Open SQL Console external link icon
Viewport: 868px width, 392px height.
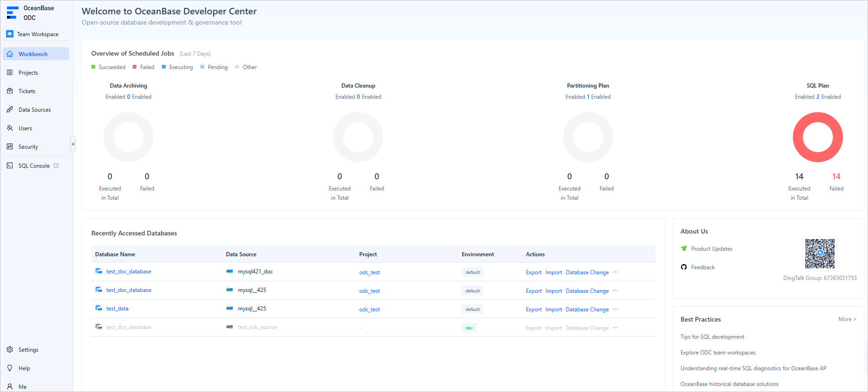[57, 165]
